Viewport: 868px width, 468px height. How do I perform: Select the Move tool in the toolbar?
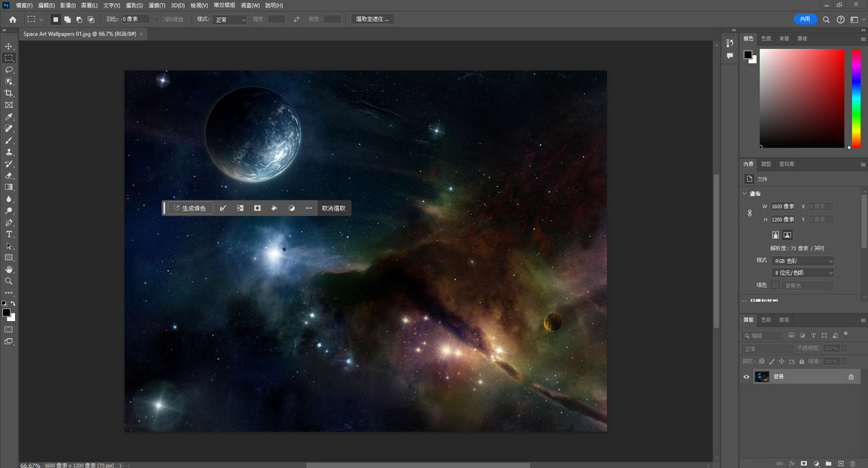pos(9,46)
